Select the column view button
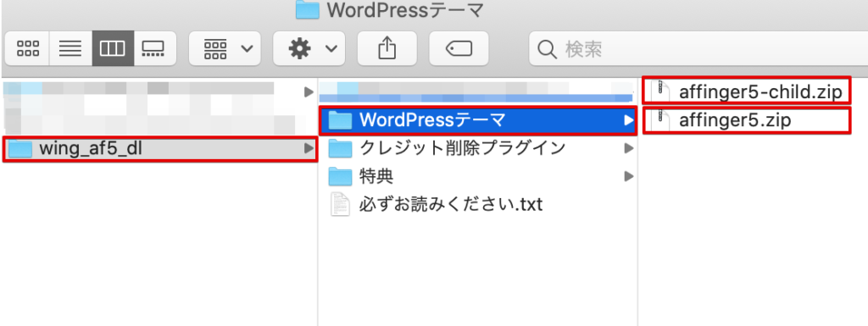 point(113,48)
